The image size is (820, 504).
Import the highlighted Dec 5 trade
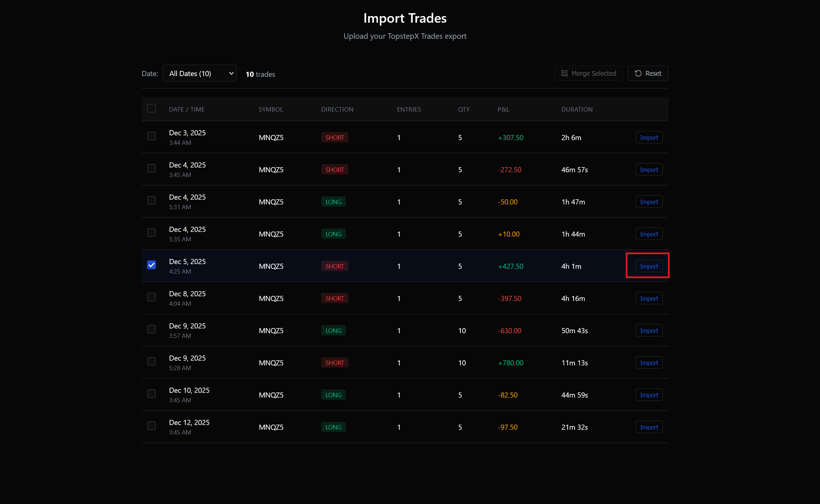coord(648,266)
